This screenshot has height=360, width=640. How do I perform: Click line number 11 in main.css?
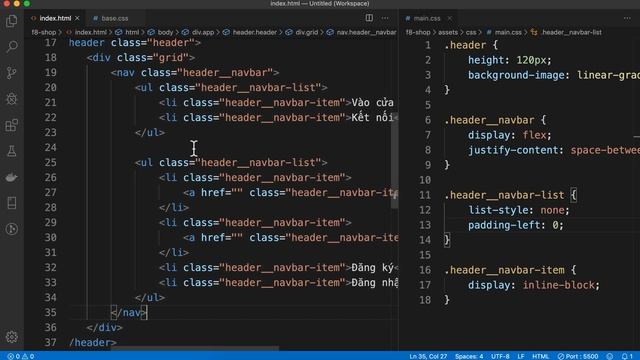tap(425, 195)
